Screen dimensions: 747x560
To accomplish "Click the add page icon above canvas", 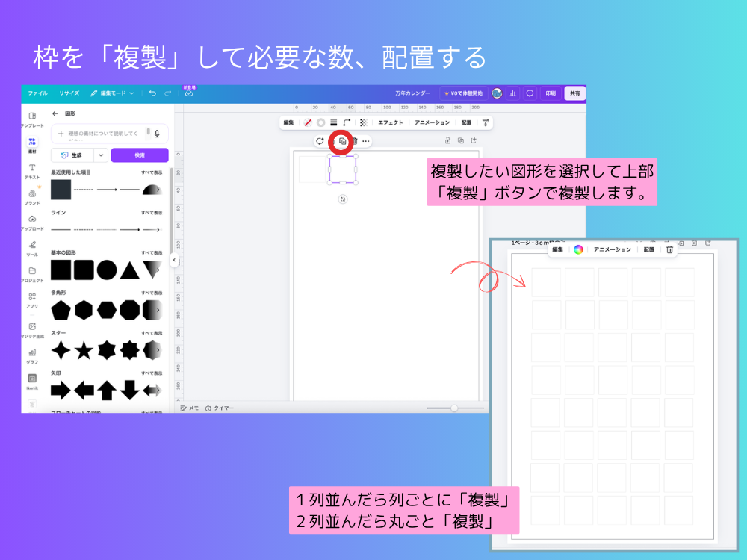I will [x=474, y=140].
